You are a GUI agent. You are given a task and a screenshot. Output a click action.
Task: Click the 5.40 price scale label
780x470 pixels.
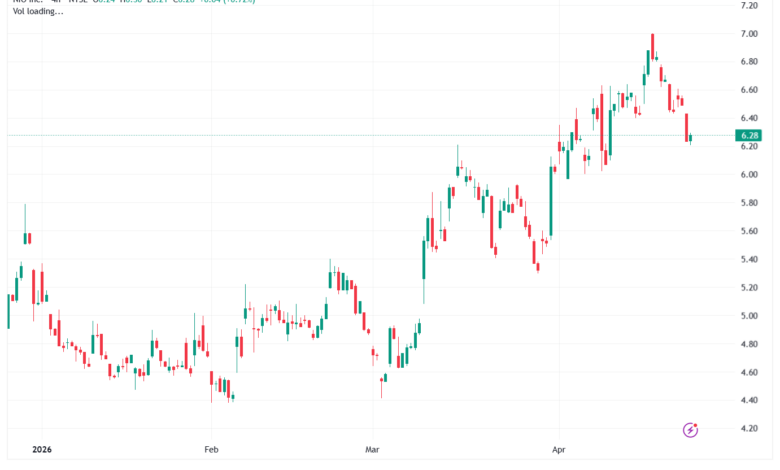point(749,259)
